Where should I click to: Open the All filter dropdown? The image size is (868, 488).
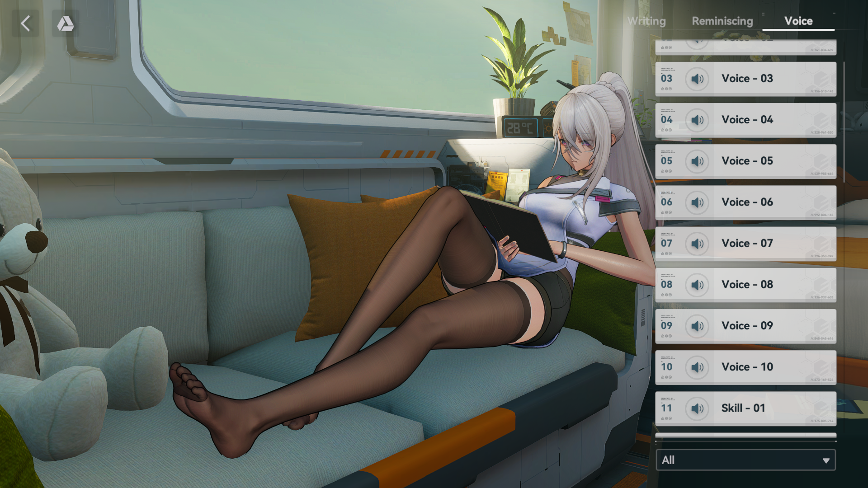click(x=745, y=460)
